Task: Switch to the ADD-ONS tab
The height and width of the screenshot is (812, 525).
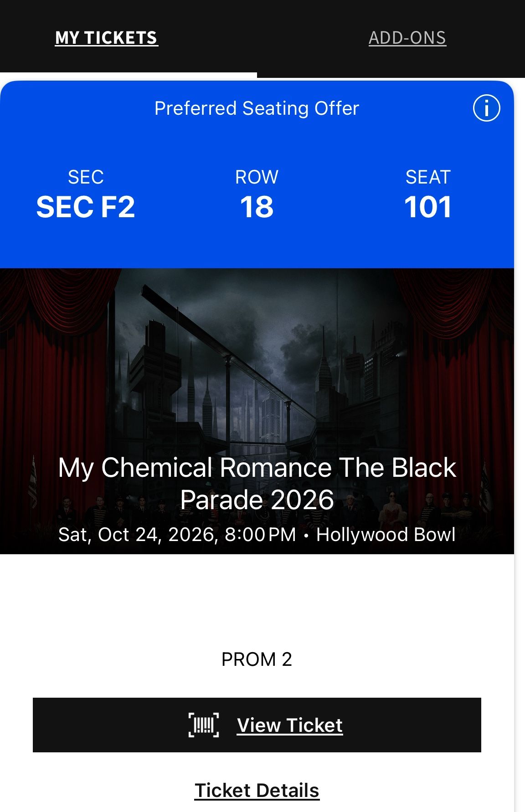Action: [x=408, y=38]
